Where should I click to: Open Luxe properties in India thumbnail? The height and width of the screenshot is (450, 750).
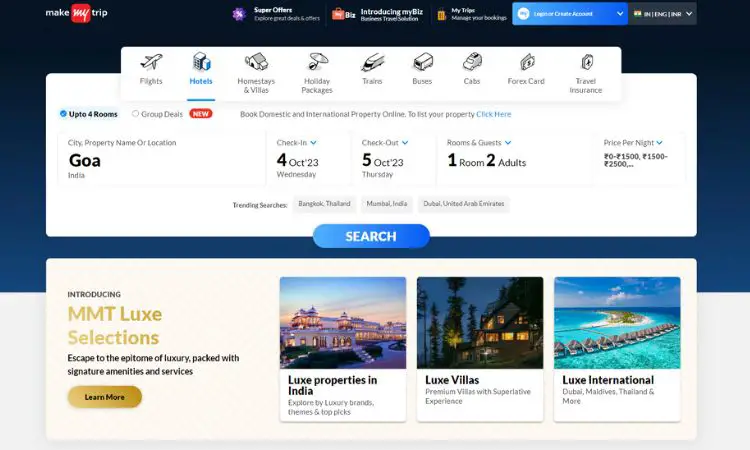[x=343, y=323]
